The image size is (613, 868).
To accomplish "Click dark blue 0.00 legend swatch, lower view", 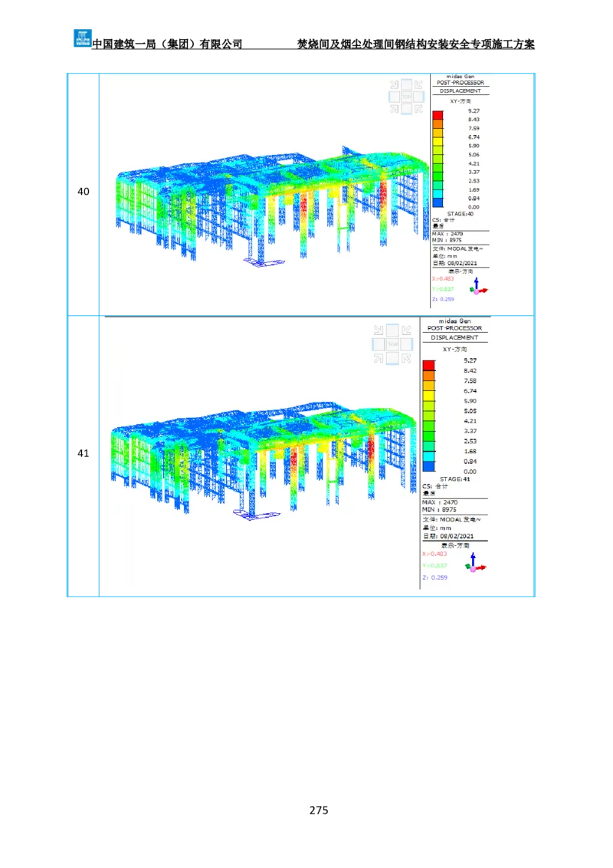I will 428,466.
